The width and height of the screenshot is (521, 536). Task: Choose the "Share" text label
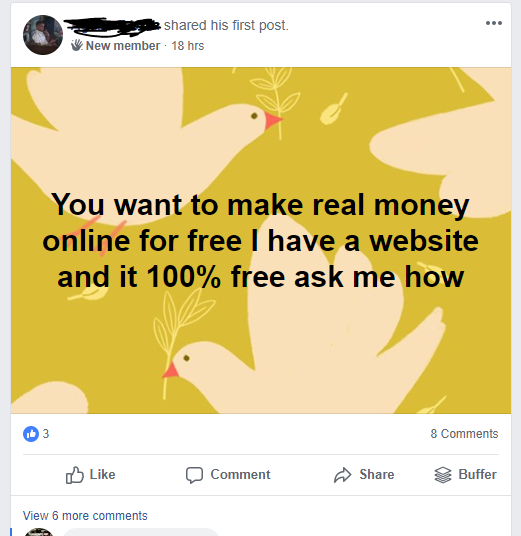[377, 474]
